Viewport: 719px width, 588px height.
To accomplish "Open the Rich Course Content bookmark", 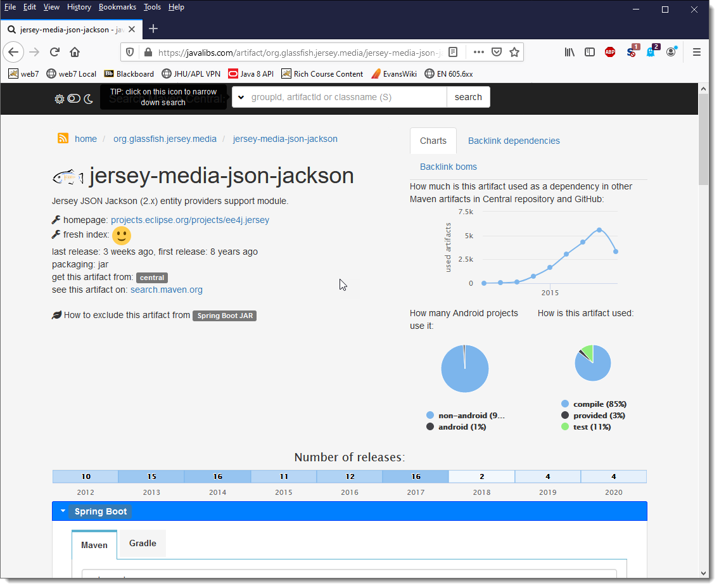I will [322, 74].
